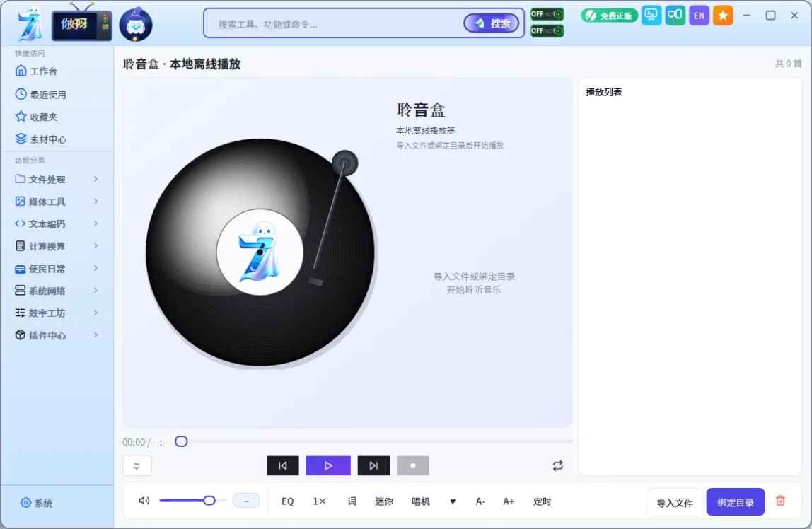
Task: Click the 文件处理 folder icon
Action: tap(21, 179)
